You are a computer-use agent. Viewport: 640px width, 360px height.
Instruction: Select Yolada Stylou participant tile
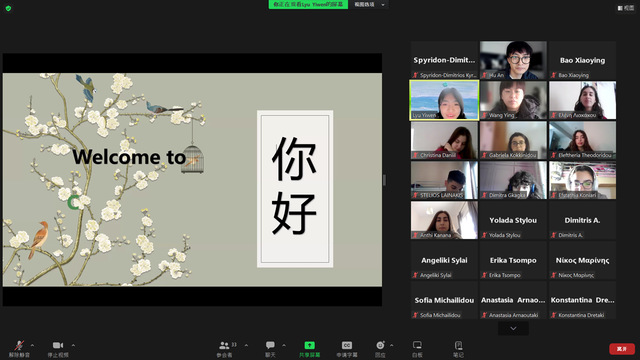coord(513,220)
